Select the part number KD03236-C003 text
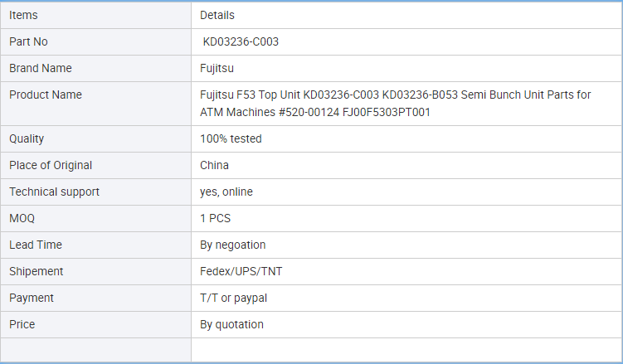This screenshot has height=364, width=623. pos(241,41)
